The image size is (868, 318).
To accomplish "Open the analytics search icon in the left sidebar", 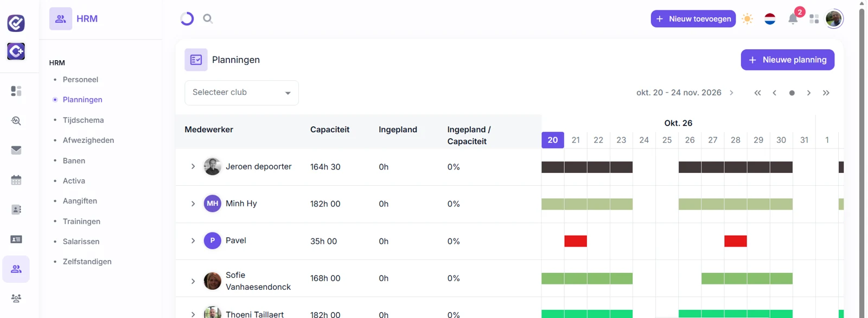I will point(16,121).
